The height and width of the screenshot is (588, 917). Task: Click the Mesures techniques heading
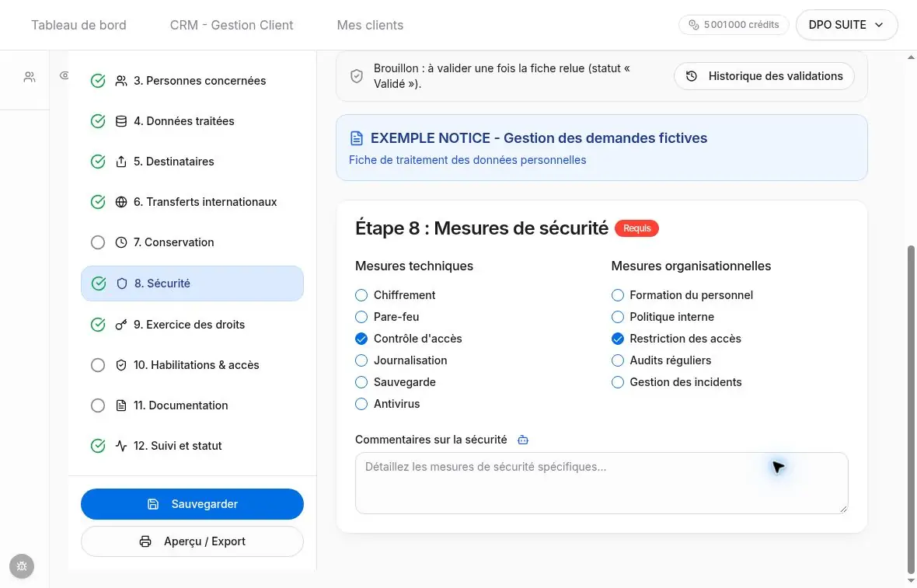coord(414,266)
